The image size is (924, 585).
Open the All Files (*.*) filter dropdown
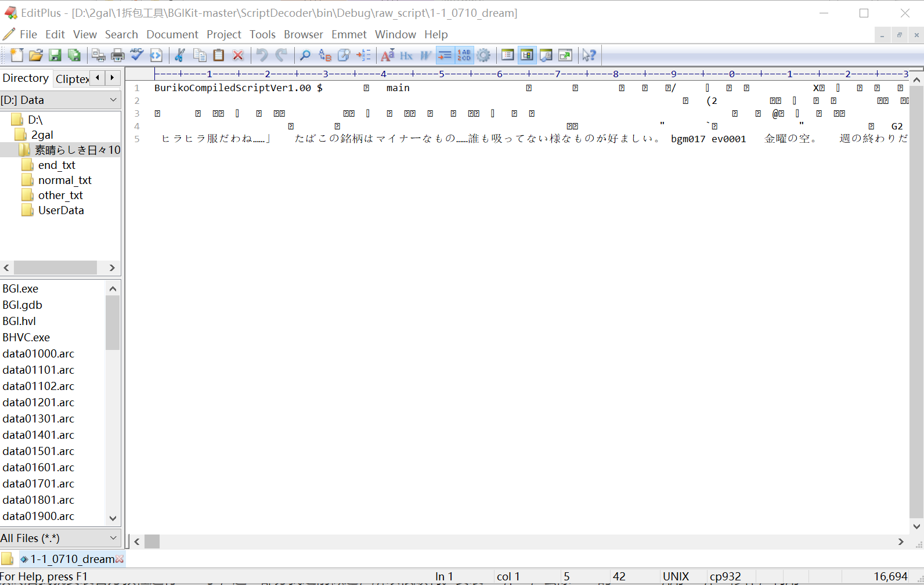tap(113, 538)
